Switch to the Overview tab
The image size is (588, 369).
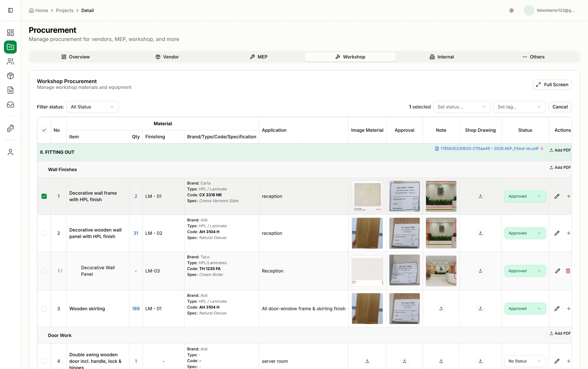coord(75,57)
